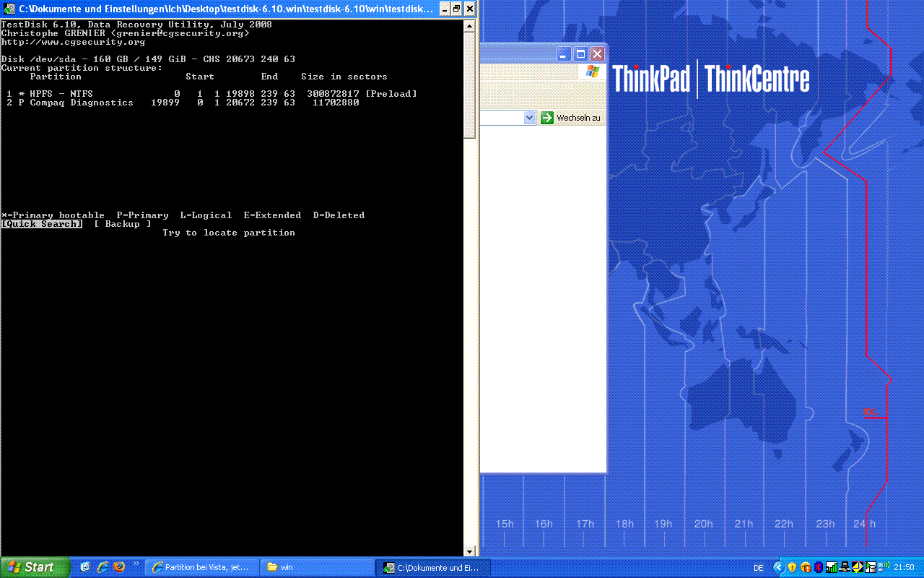Switch to Partition bei Vista taskbar button
This screenshot has height=578, width=924.
pos(201,568)
